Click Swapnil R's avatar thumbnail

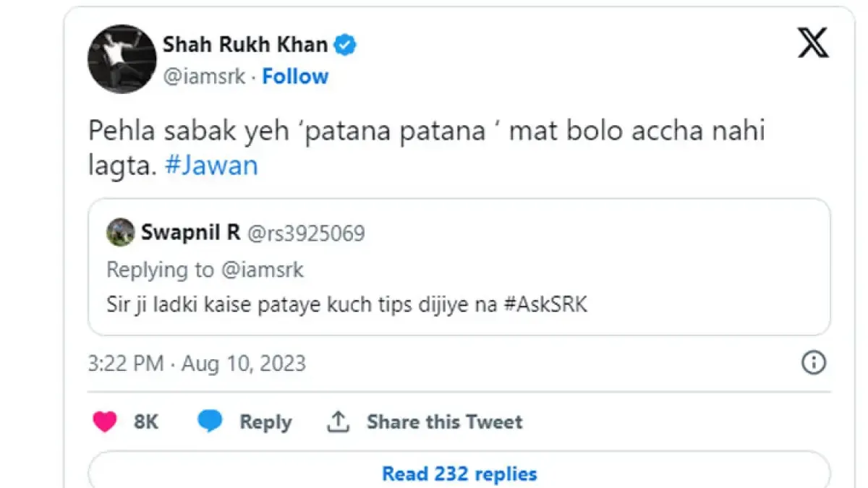coord(121,232)
